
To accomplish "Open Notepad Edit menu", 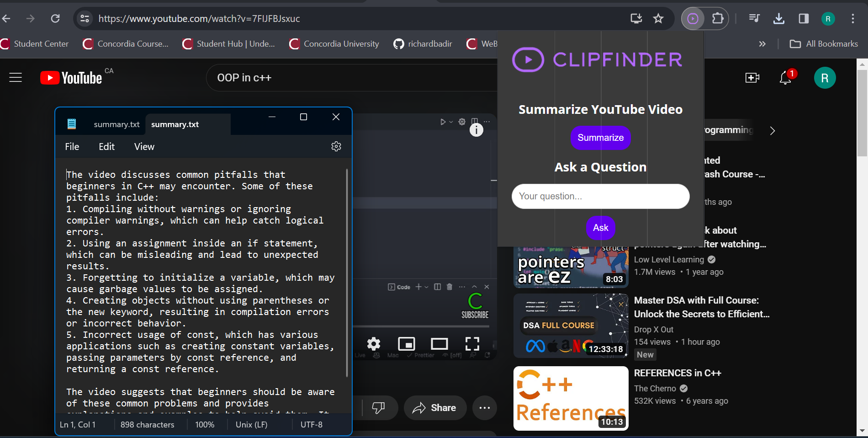I will click(x=106, y=147).
